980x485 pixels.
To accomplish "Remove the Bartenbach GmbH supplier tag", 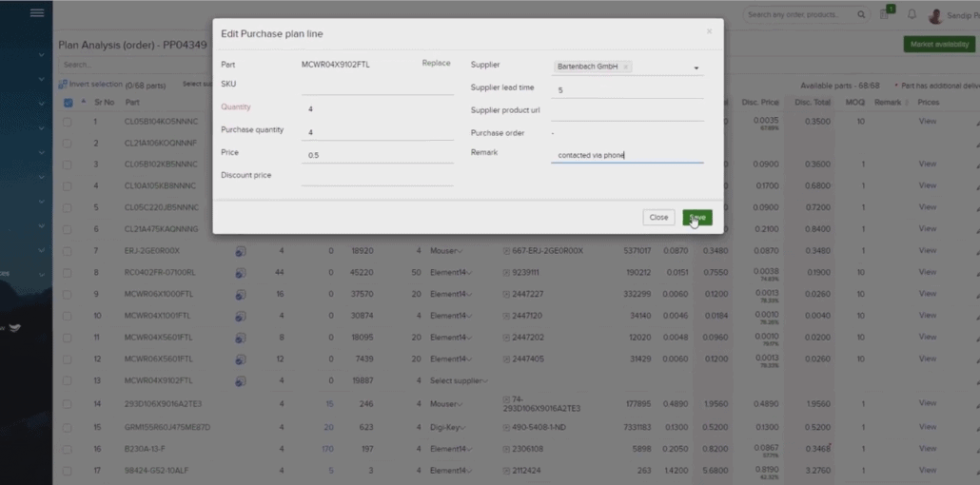I will tap(626, 67).
